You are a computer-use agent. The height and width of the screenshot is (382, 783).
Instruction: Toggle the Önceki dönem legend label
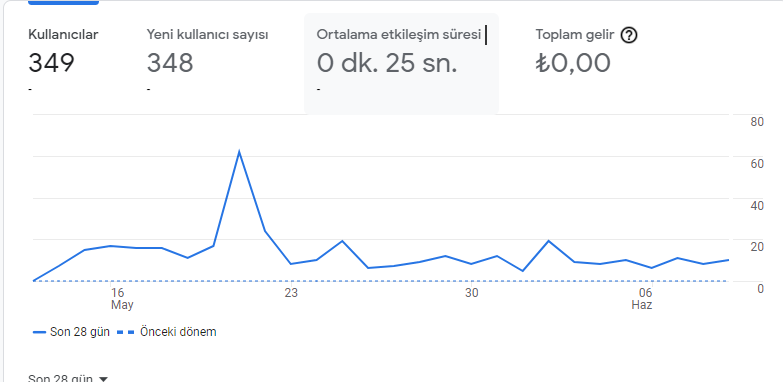(x=178, y=332)
